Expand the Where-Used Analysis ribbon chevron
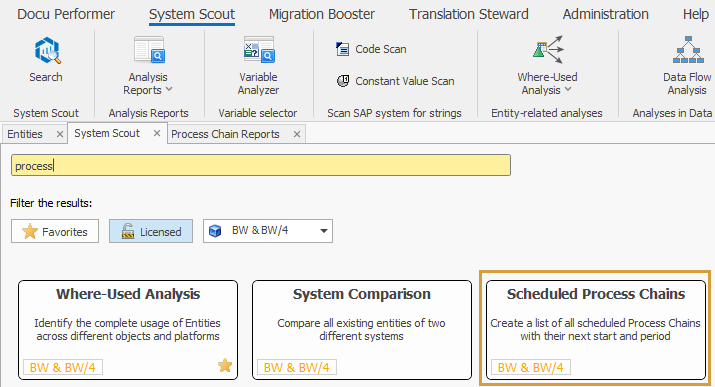715x387 pixels. click(x=568, y=89)
